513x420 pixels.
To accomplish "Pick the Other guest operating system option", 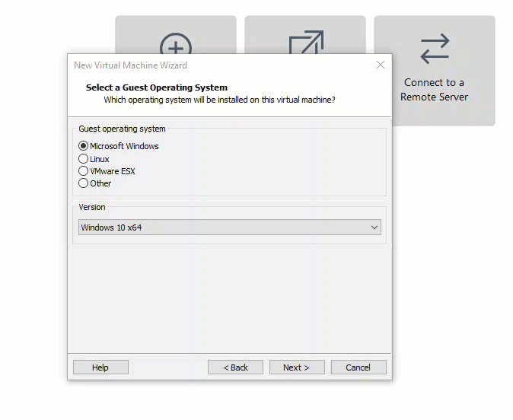I will (x=84, y=183).
